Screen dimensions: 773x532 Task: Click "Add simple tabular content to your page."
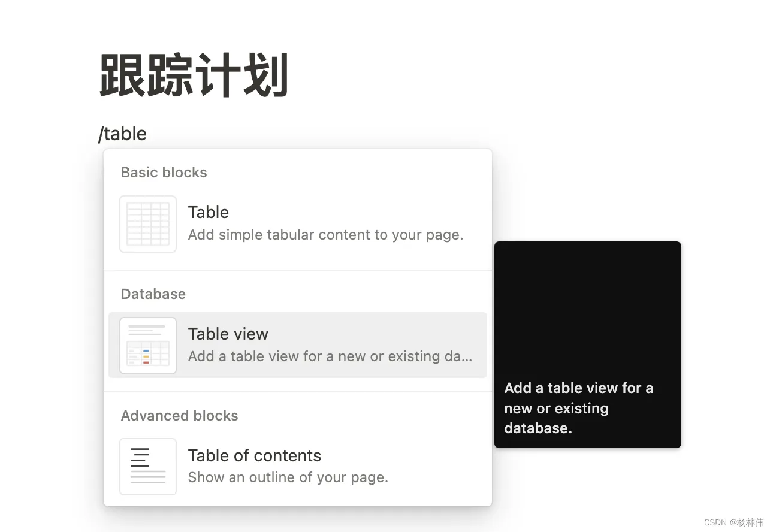(x=325, y=235)
